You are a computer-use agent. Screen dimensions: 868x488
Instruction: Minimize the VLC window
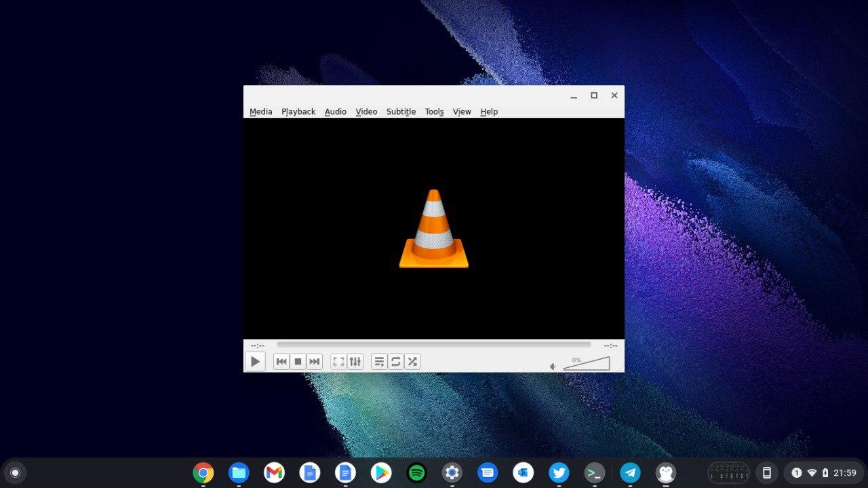(574, 96)
